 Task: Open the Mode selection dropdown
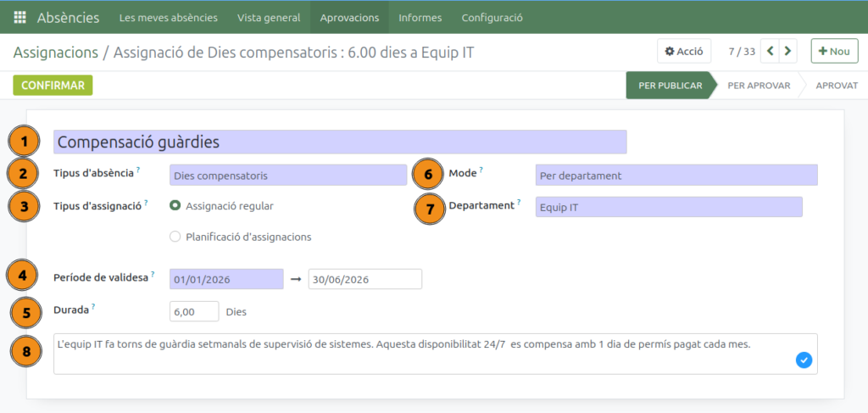point(676,176)
